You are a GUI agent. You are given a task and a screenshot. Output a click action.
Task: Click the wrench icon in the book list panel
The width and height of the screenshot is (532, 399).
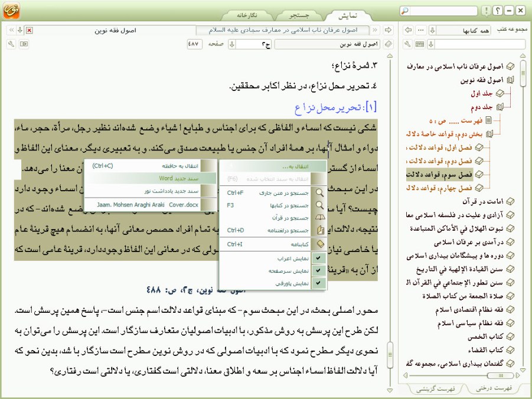pyautogui.click(x=408, y=44)
